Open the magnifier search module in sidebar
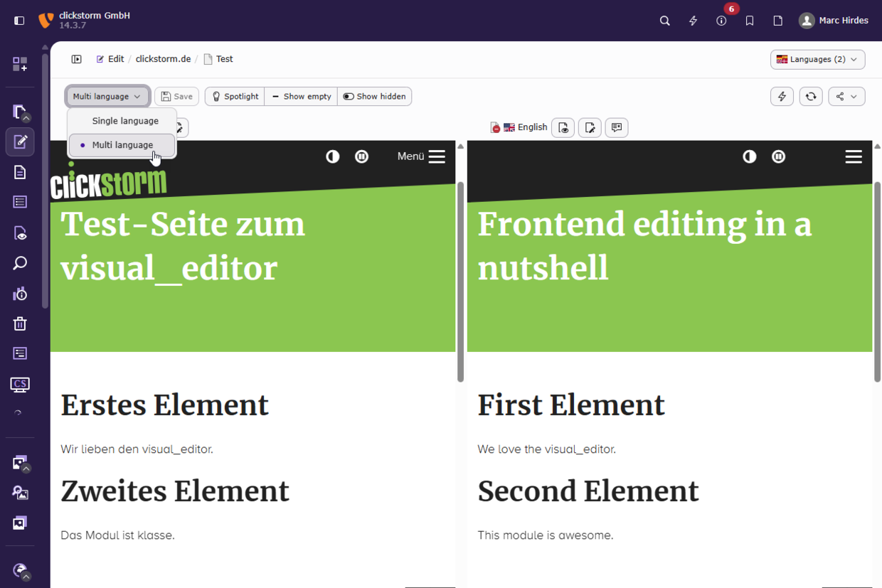This screenshot has width=882, height=588. pyautogui.click(x=20, y=263)
